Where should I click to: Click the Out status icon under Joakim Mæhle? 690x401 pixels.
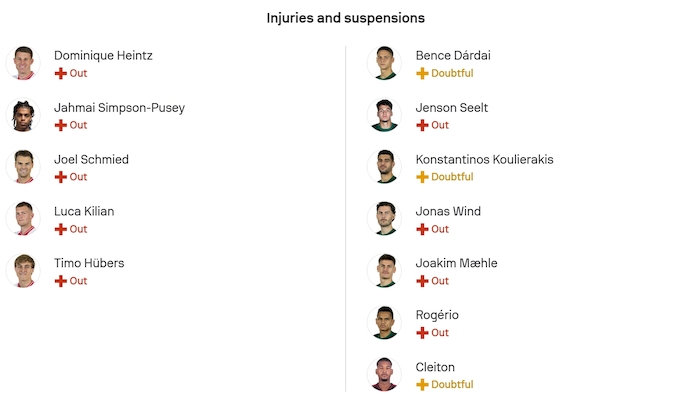tap(422, 281)
